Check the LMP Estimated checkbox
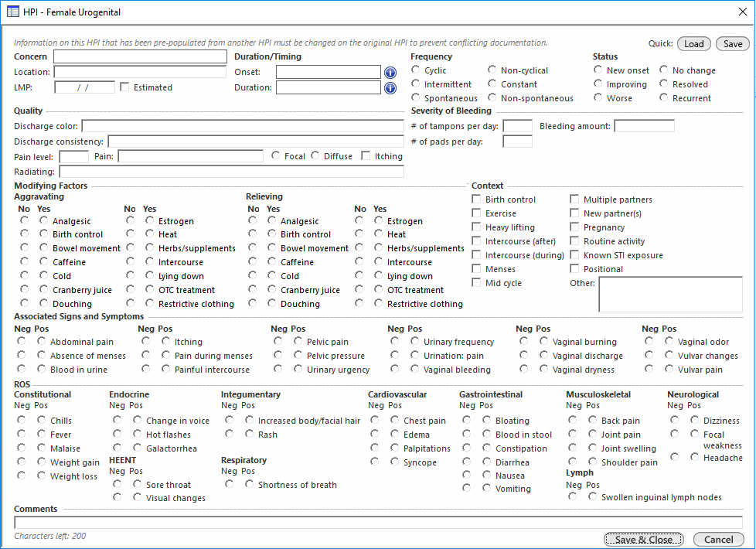756x549 pixels. (x=125, y=87)
